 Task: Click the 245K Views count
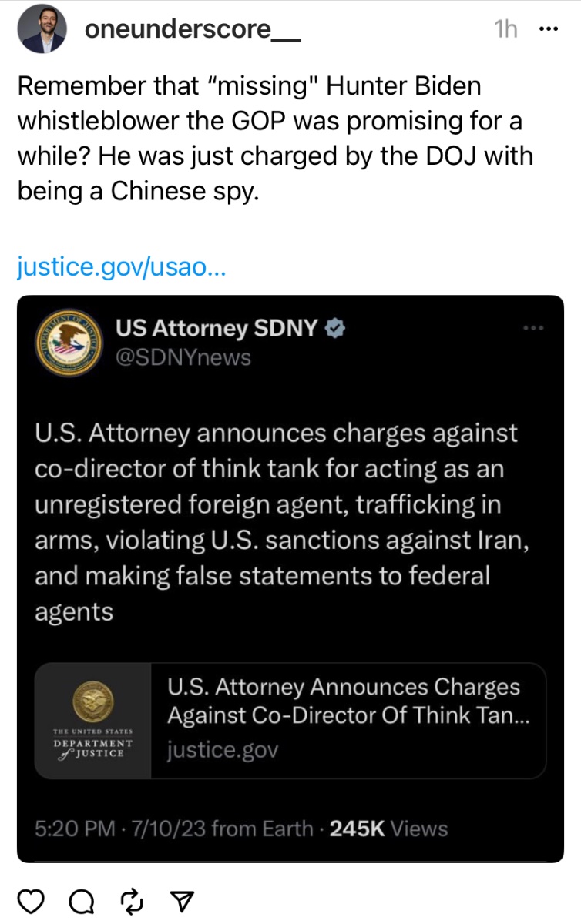tap(388, 829)
